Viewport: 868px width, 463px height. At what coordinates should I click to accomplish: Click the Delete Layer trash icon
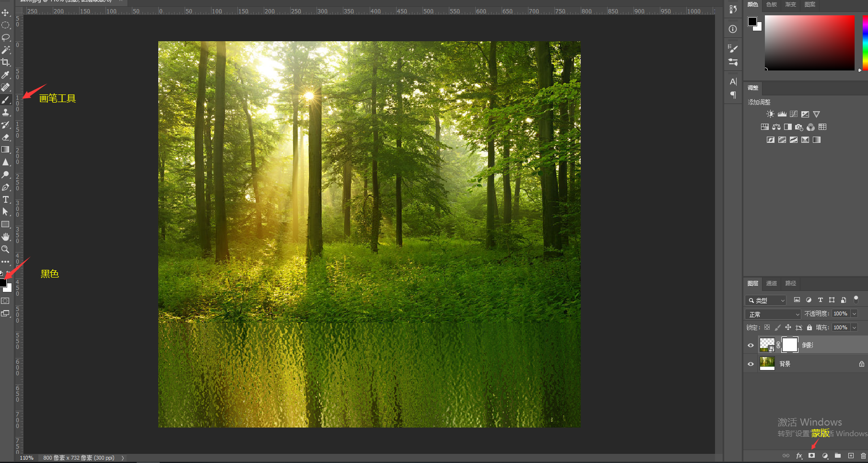pos(863,455)
